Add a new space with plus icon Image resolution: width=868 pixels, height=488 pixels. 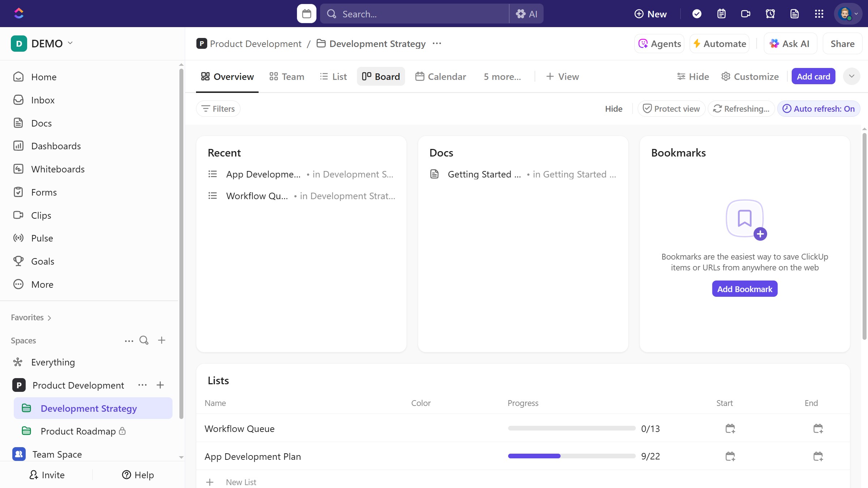162,341
